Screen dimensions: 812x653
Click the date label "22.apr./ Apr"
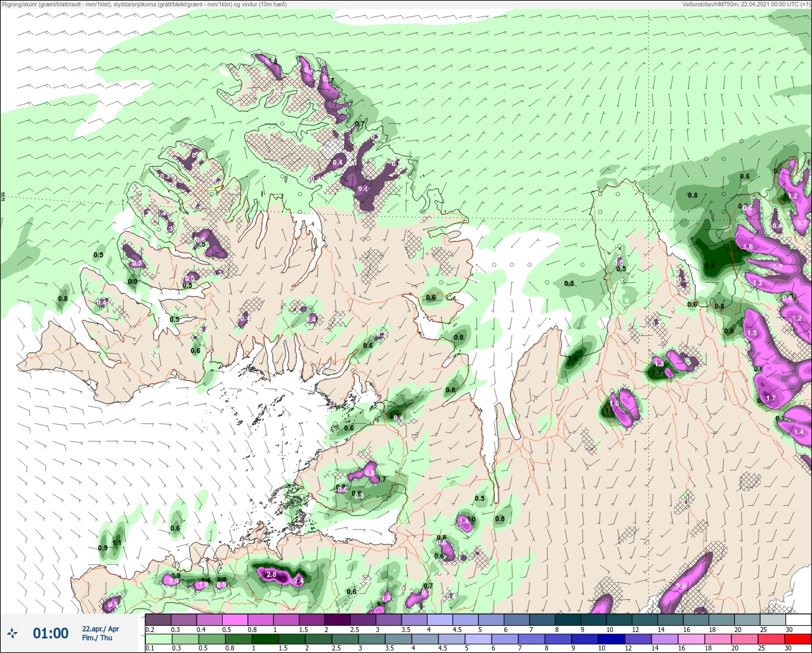tap(100, 629)
